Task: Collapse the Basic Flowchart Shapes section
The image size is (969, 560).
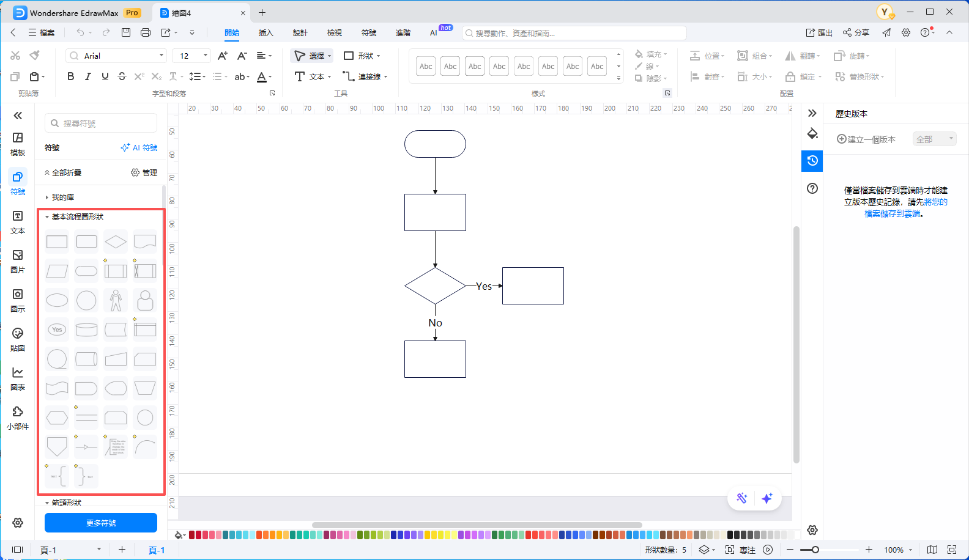Action: [47, 217]
